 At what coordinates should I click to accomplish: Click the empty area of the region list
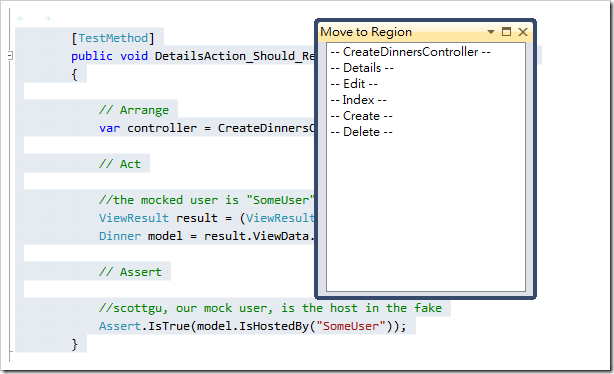tap(426, 215)
